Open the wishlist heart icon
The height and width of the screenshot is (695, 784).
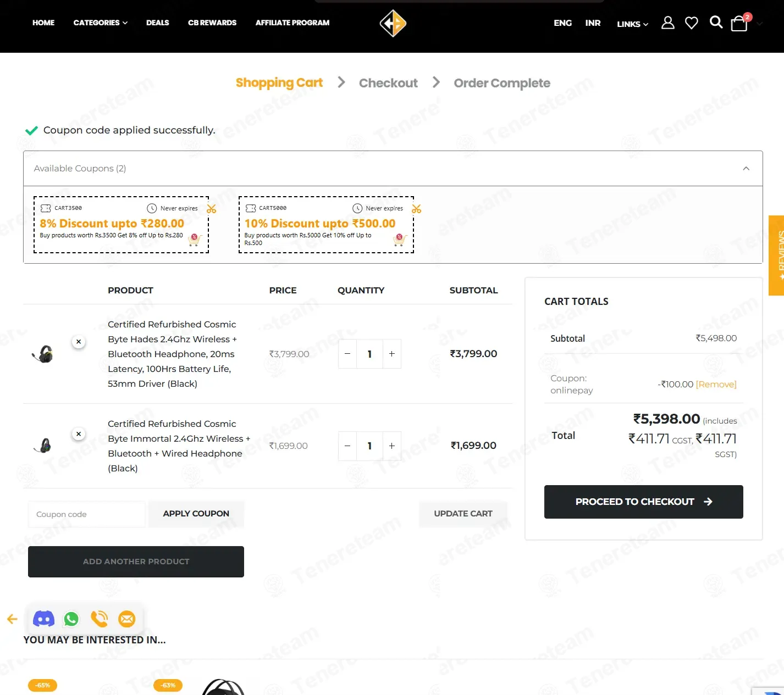click(691, 23)
